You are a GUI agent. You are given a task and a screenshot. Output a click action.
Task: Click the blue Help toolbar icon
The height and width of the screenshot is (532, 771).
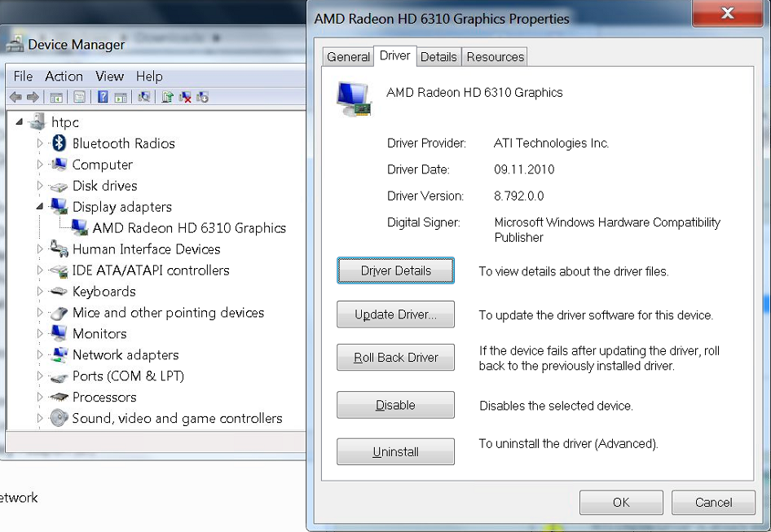103,97
